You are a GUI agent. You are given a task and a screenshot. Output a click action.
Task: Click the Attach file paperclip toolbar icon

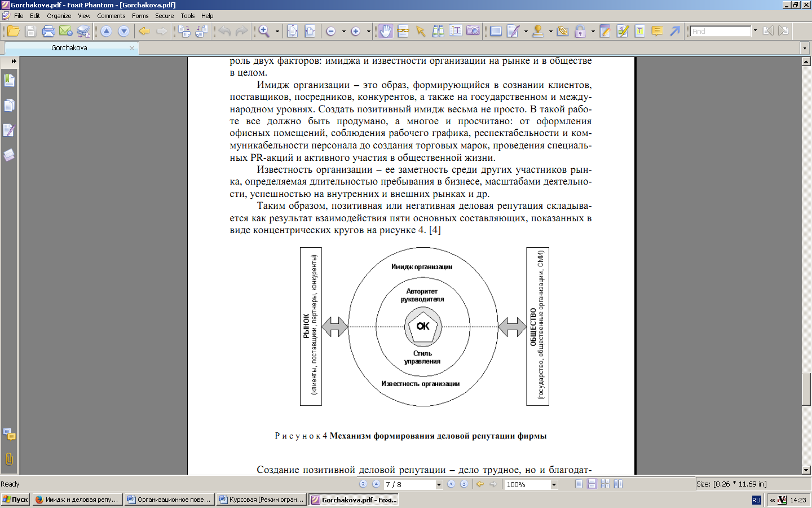click(563, 31)
